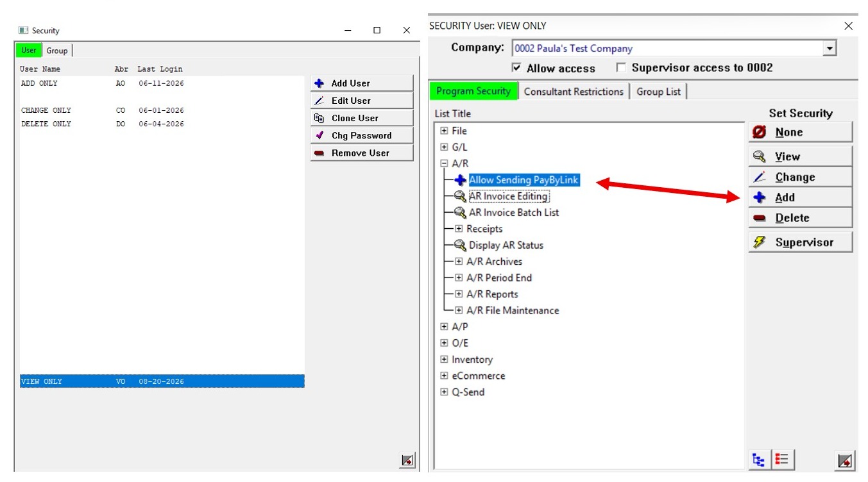
Task: Select Allow Sending PayByLink tree item
Action: [523, 180]
